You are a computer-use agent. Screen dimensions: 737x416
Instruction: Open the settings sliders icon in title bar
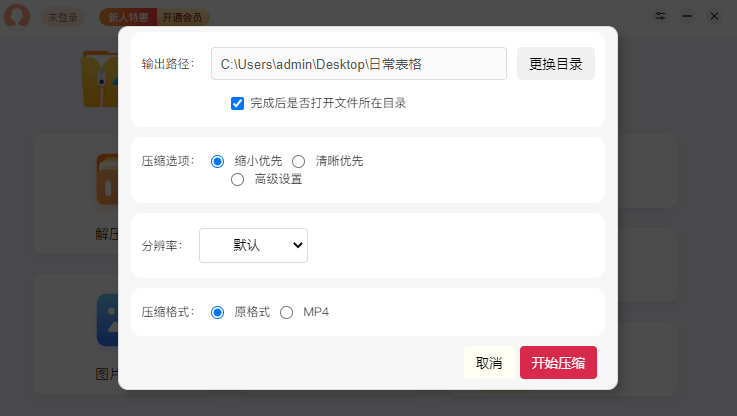pos(661,16)
